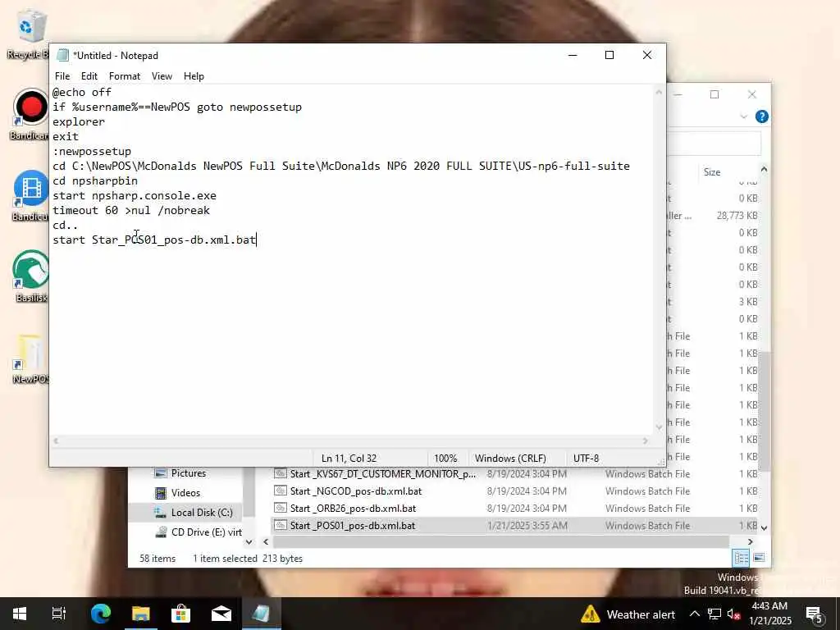
Task: Click the line 'start npsharp.console.exe' in Notepad
Action: click(x=135, y=195)
